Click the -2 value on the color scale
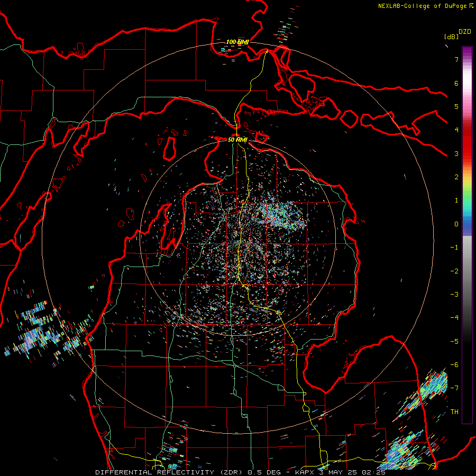 (454, 271)
